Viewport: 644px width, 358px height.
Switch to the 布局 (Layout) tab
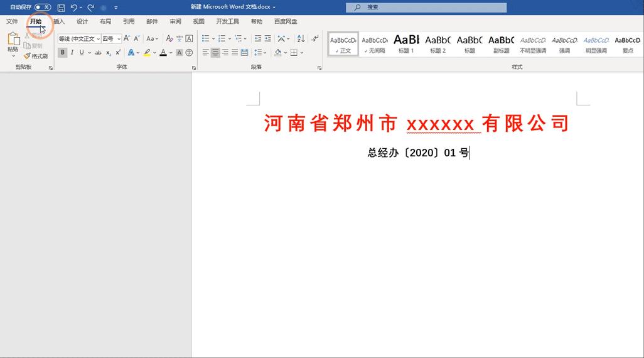pos(105,21)
